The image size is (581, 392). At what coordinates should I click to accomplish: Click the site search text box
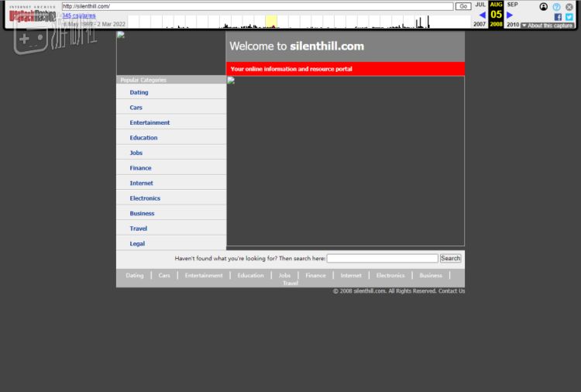pos(383,258)
